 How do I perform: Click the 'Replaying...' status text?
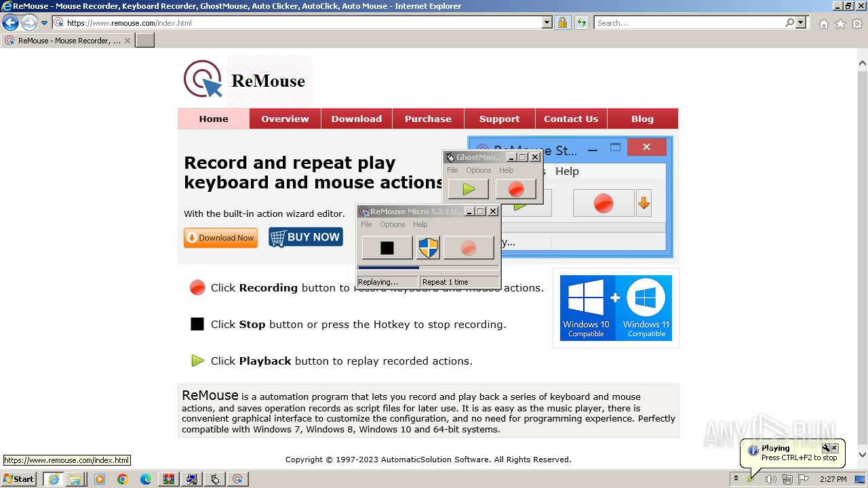378,282
